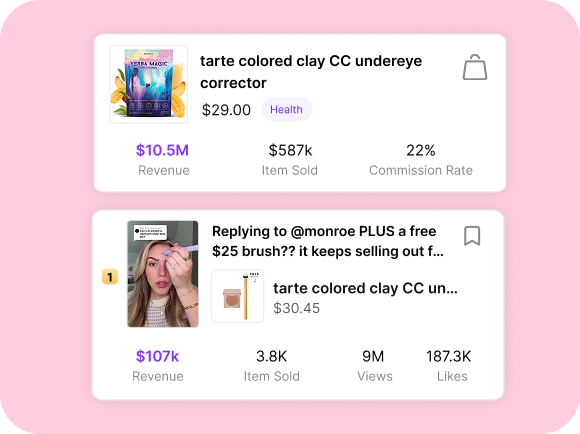Click the $29.00 product price
The image size is (580, 434).
tap(226, 110)
